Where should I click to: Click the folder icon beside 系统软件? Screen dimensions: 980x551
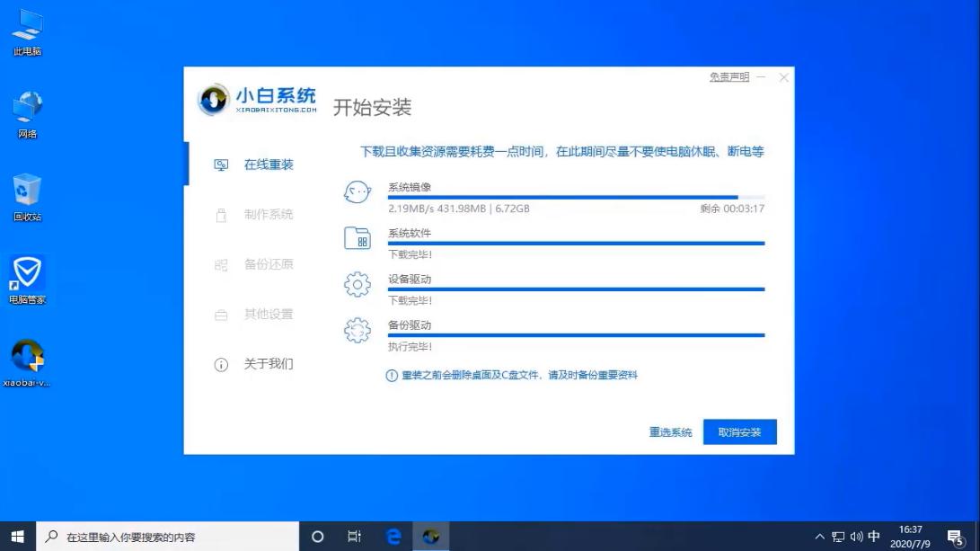357,237
